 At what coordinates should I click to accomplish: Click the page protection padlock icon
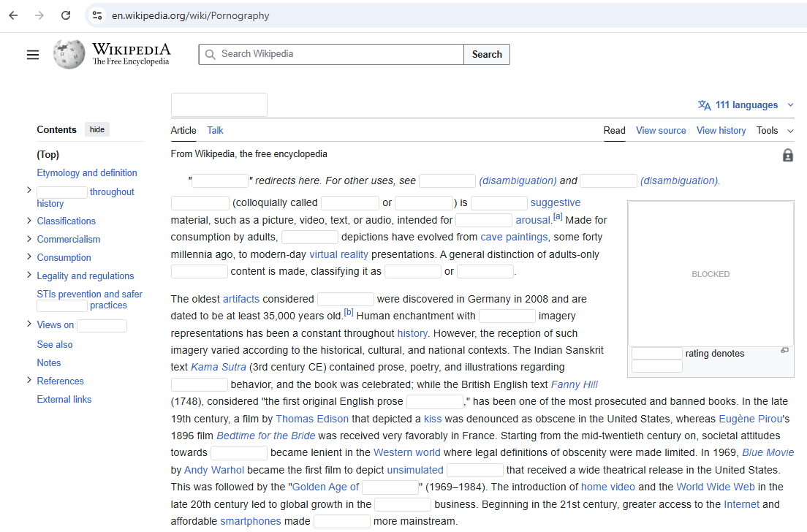pyautogui.click(x=787, y=155)
